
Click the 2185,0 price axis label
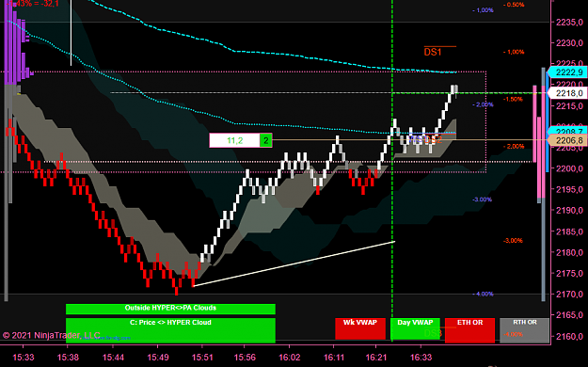(x=569, y=231)
